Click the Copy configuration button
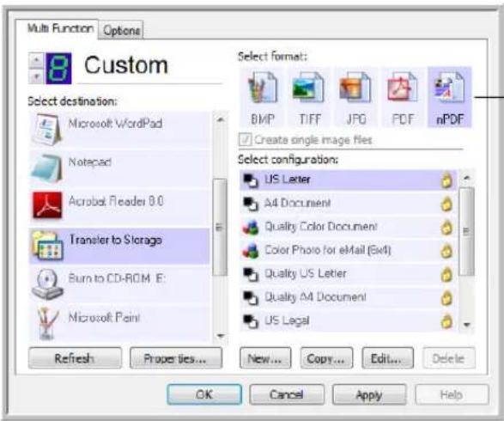 [x=326, y=358]
